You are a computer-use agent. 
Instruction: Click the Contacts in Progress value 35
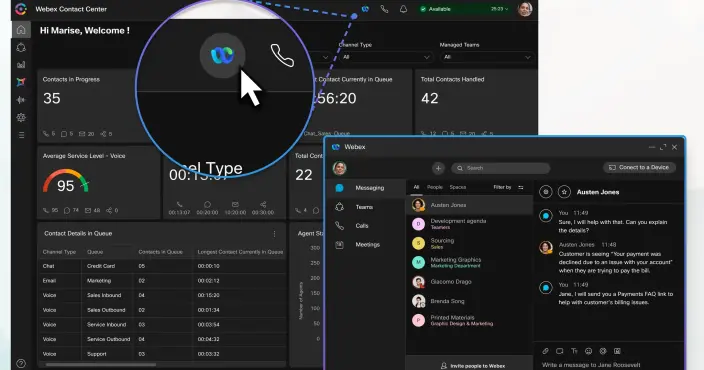click(52, 98)
